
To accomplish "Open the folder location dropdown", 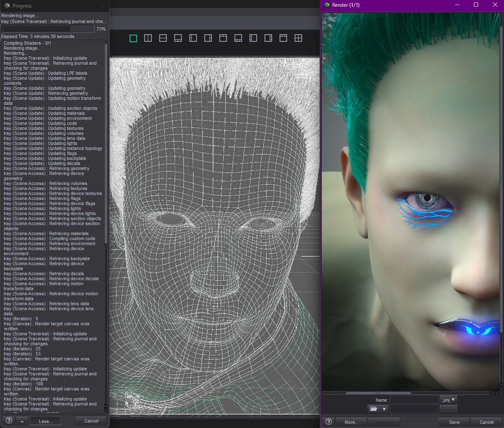I will [378, 409].
